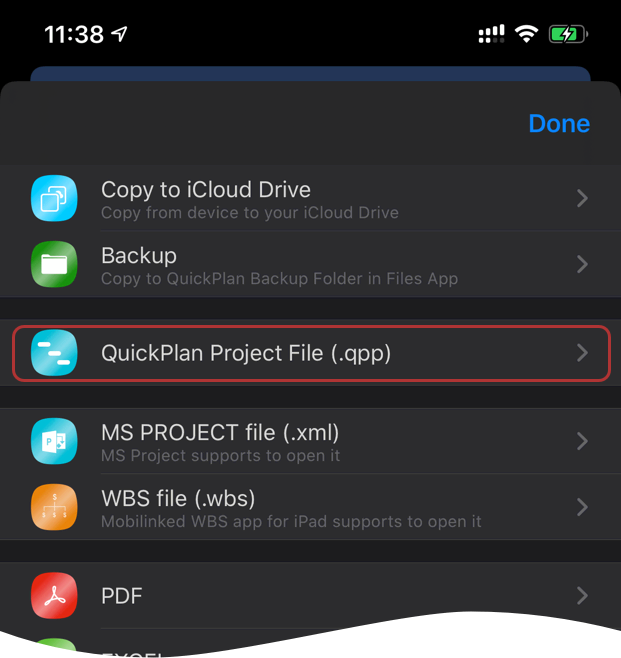The width and height of the screenshot is (621, 658).
Task: Tap the cellular signal strength bars
Action: 491,34
